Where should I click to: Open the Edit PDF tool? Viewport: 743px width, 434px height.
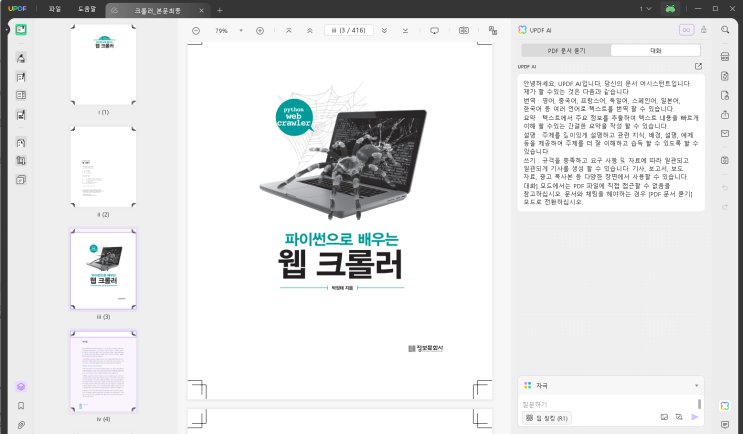(x=21, y=77)
